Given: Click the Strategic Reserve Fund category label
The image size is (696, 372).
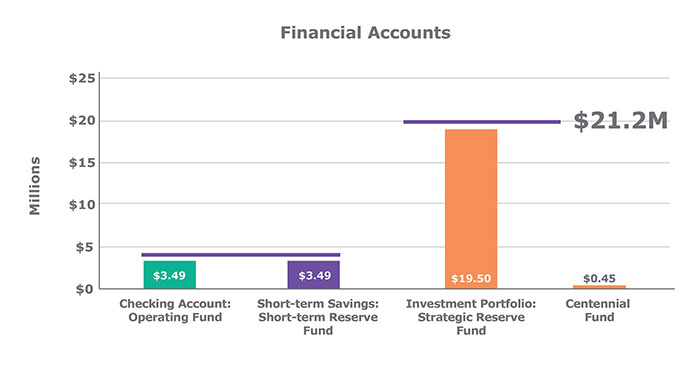Looking at the screenshot, I should point(471,317).
